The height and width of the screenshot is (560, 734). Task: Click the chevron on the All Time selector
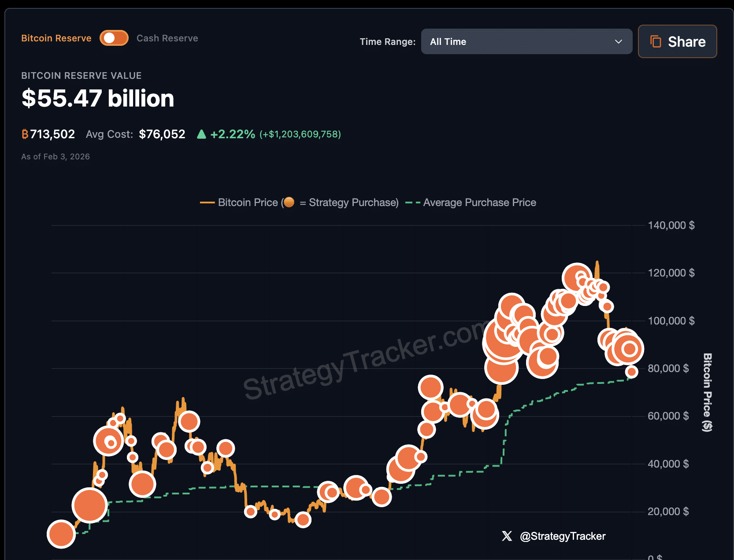(x=619, y=41)
